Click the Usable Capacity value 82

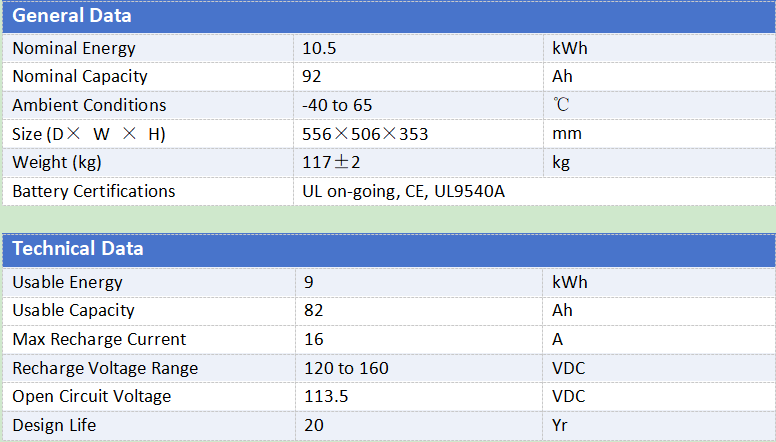pyautogui.click(x=313, y=311)
